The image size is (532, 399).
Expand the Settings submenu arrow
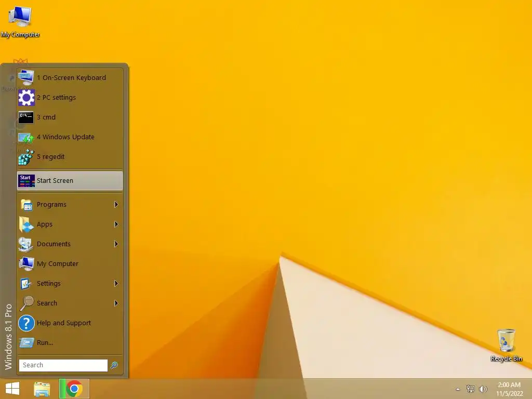tap(116, 283)
